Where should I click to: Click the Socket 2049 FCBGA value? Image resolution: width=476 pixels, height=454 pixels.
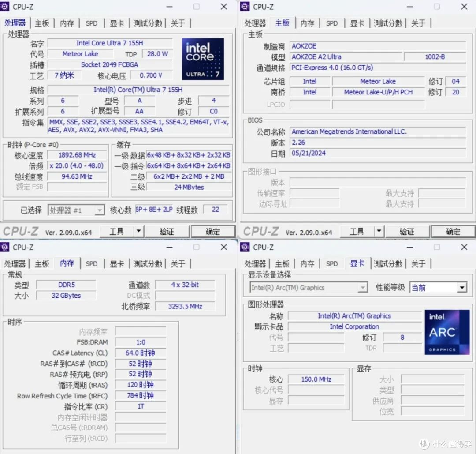110,65
